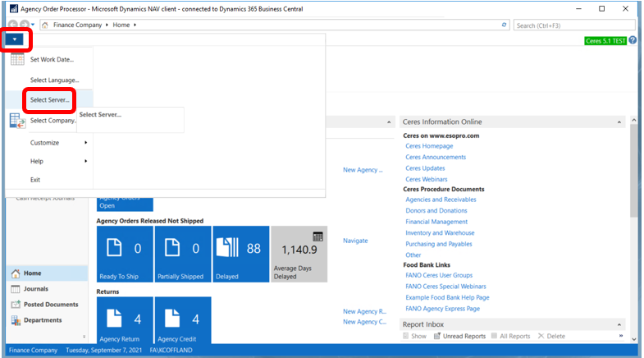Open the Journals navigation icon
The image size is (644, 358).
tap(16, 289)
